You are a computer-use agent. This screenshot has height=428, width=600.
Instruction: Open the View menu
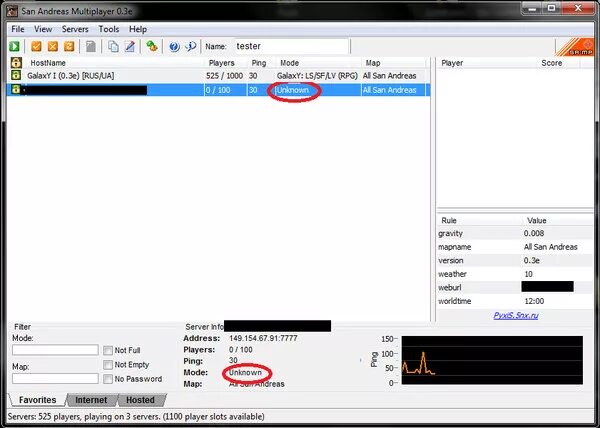tap(43, 29)
